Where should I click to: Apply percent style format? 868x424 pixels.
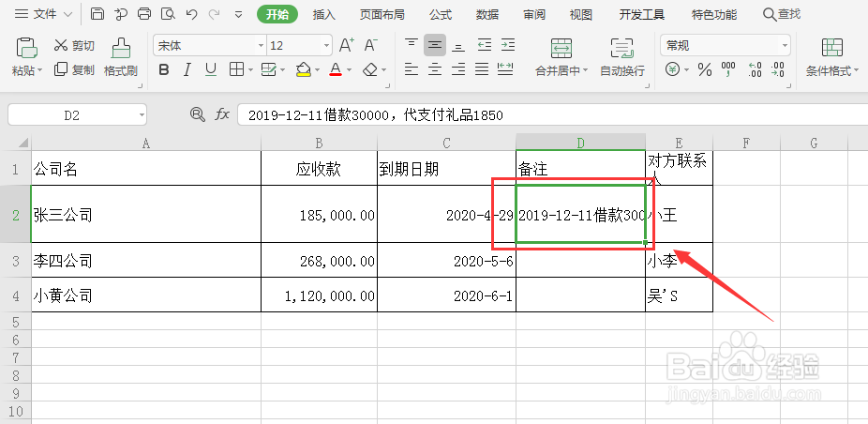click(705, 69)
